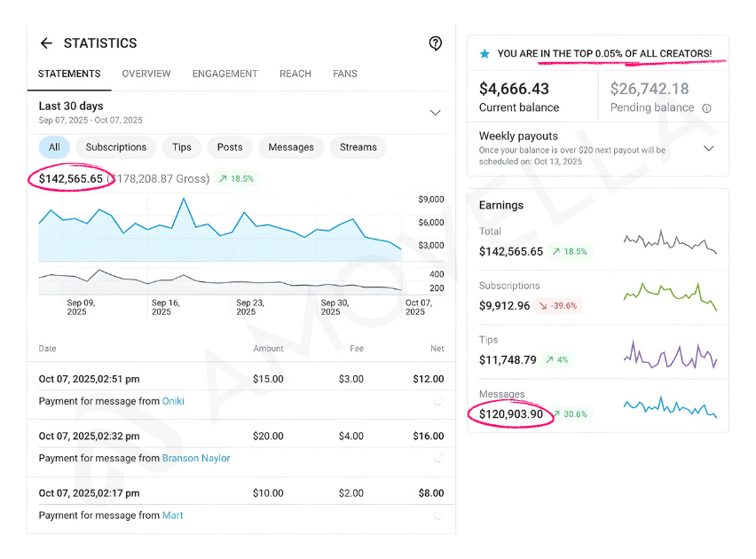Select the Subscriptions filter chip

116,147
